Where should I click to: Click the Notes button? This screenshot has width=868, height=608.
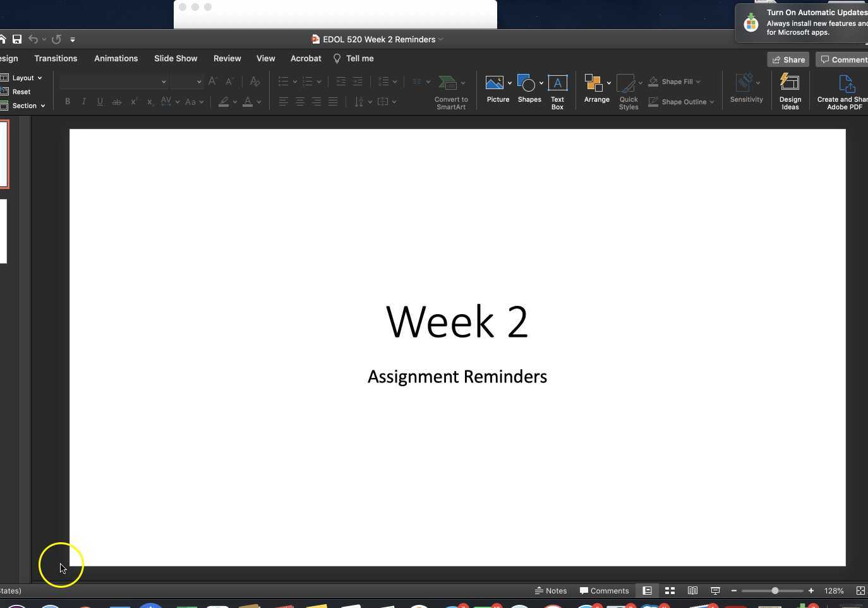551,590
